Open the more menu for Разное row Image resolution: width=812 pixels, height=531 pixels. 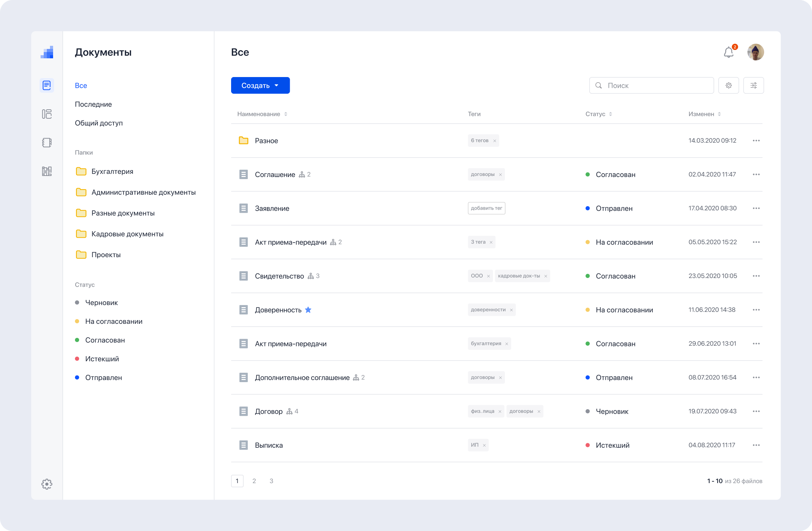click(x=756, y=141)
